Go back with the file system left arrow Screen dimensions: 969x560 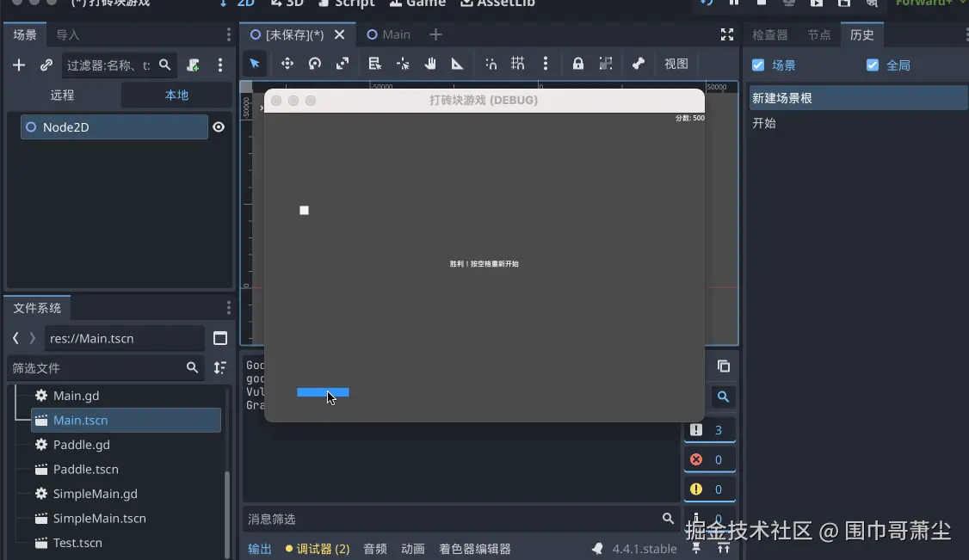coord(15,338)
